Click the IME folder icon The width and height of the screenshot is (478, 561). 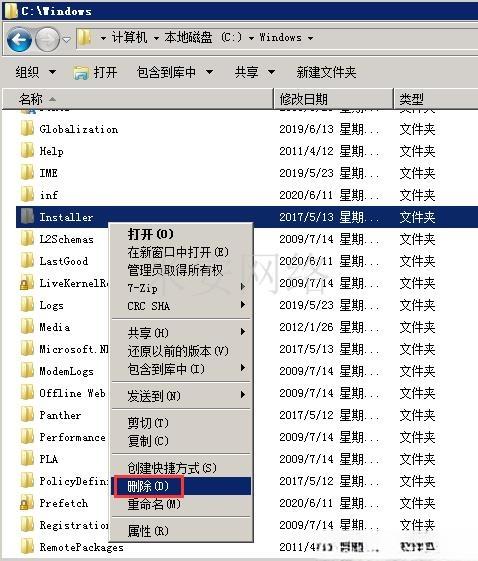[x=28, y=173]
